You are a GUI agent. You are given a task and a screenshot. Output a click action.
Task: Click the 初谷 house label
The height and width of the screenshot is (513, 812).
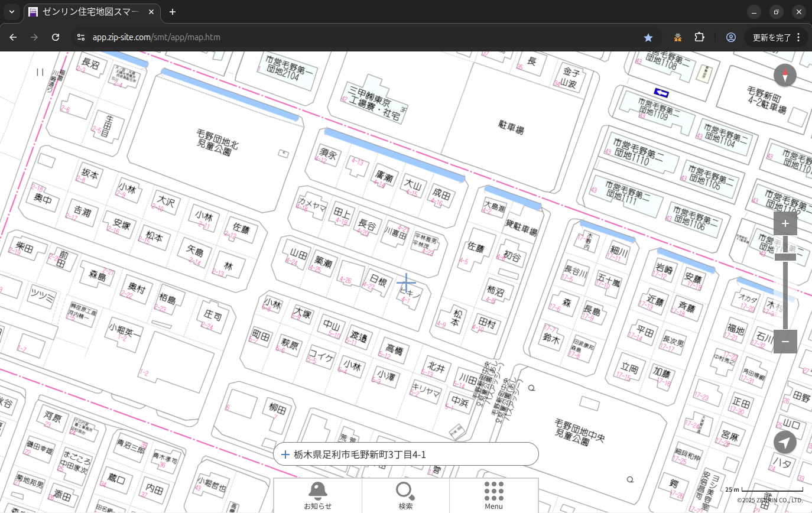click(512, 256)
